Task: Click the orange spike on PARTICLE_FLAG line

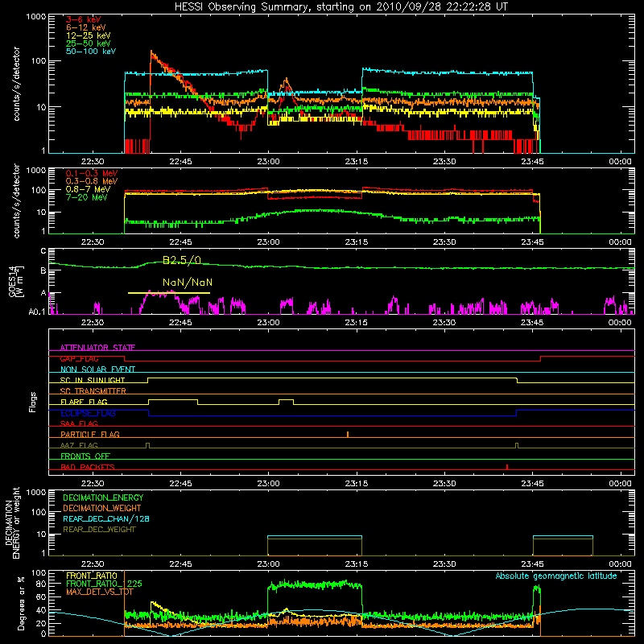Action: (x=348, y=435)
